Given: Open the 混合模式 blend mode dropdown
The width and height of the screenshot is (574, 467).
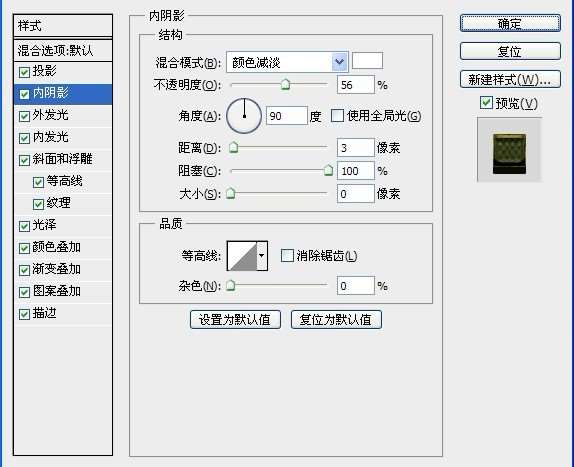Looking at the screenshot, I should coord(287,62).
